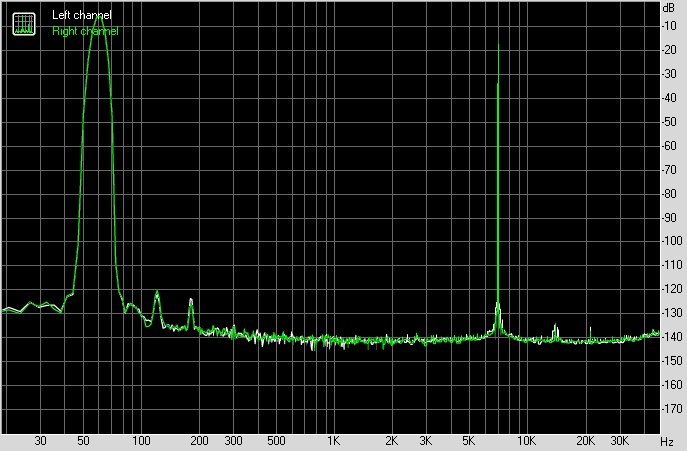The width and height of the screenshot is (687, 451).
Task: Click the 30K frequency axis label
Action: [619, 441]
